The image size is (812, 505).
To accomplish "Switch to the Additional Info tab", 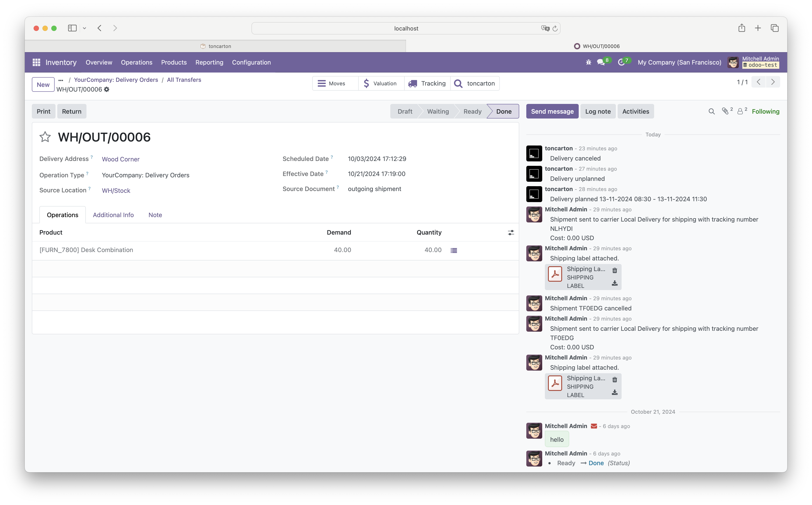I will 113,215.
